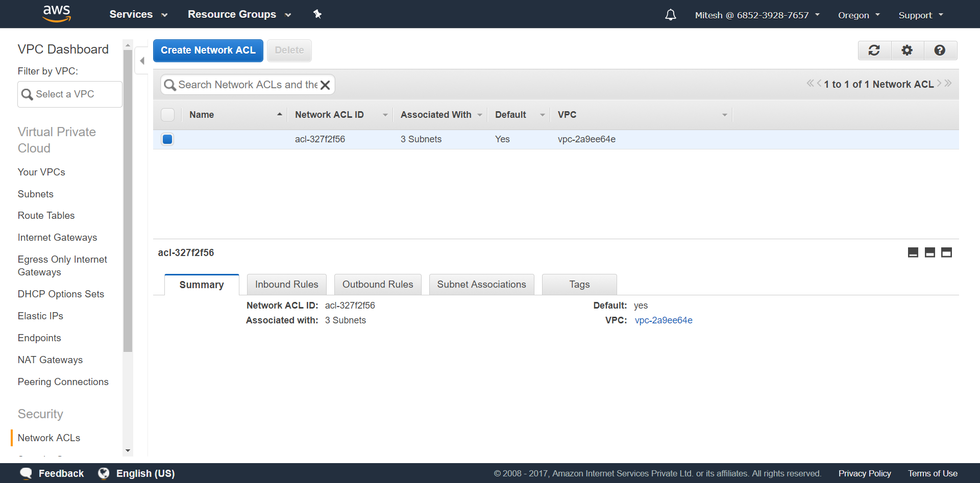Screen dimensions: 980x483
Task: Set details pane to half height
Action: [930, 252]
